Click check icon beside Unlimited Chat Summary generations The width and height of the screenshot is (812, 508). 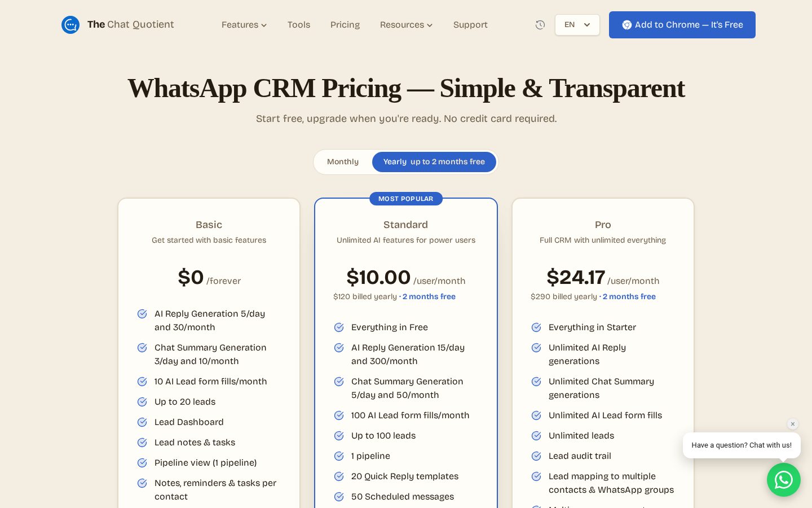coord(536,382)
